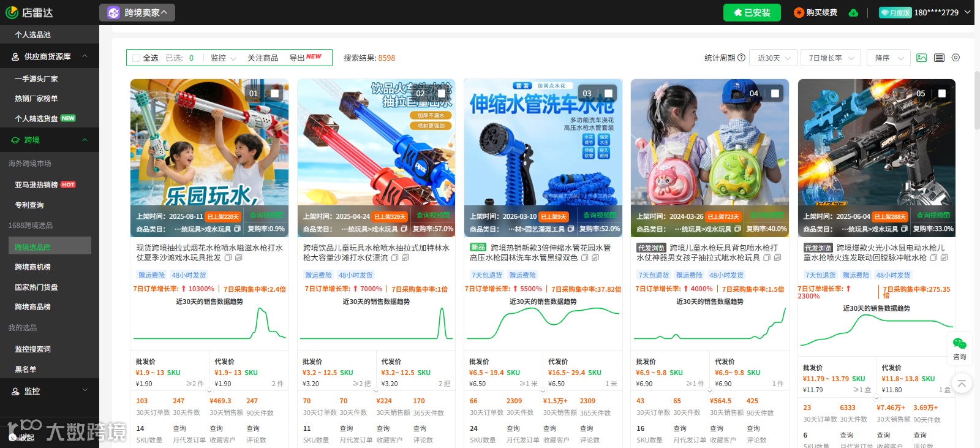Copy title icon for 伸缩水管花园水管 product
This screenshot has height=448, width=980.
(584, 258)
